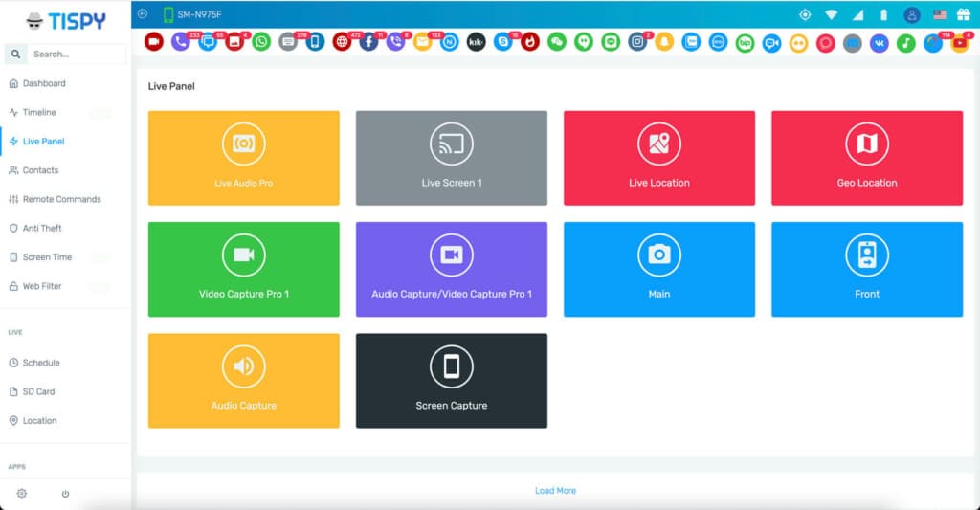Launch the Screen Capture tile
The height and width of the screenshot is (510, 980).
click(x=451, y=381)
